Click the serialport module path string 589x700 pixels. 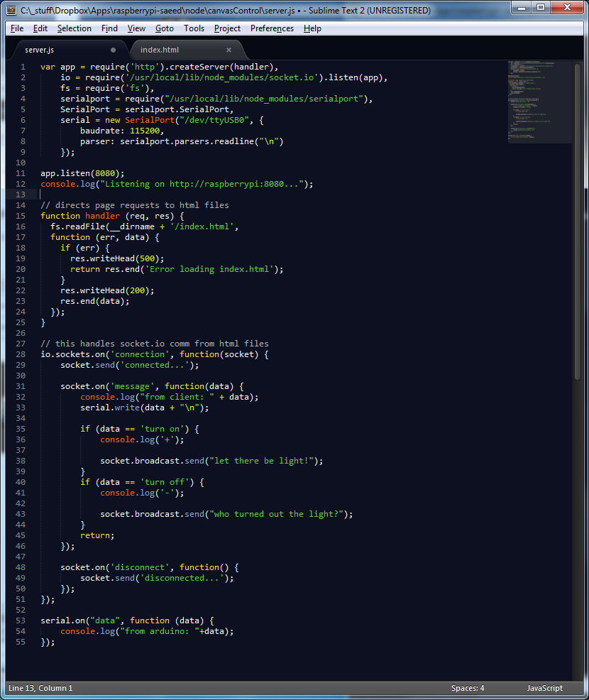tap(264, 99)
